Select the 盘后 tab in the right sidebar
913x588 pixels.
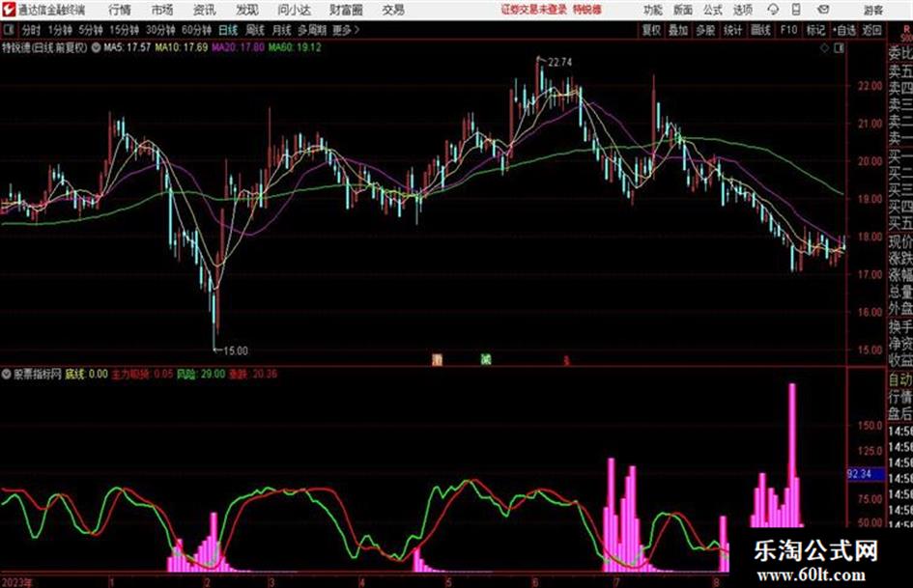click(900, 414)
